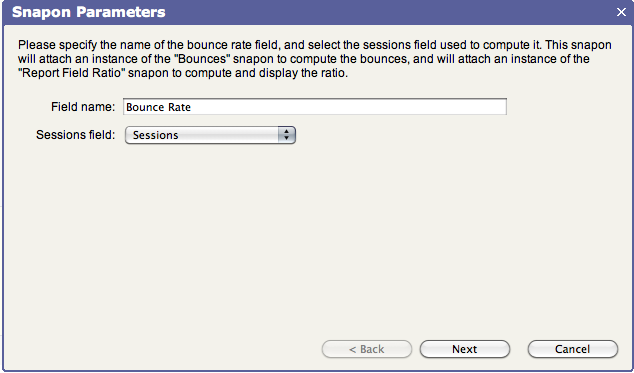Image resolution: width=634 pixels, height=373 pixels.
Task: Click the disabled Back button
Action: tap(367, 349)
